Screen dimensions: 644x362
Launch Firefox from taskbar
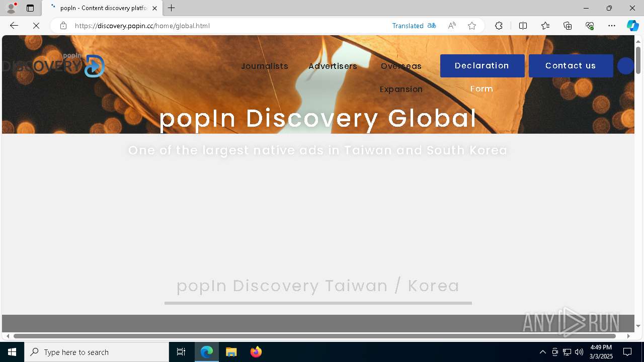pyautogui.click(x=256, y=352)
